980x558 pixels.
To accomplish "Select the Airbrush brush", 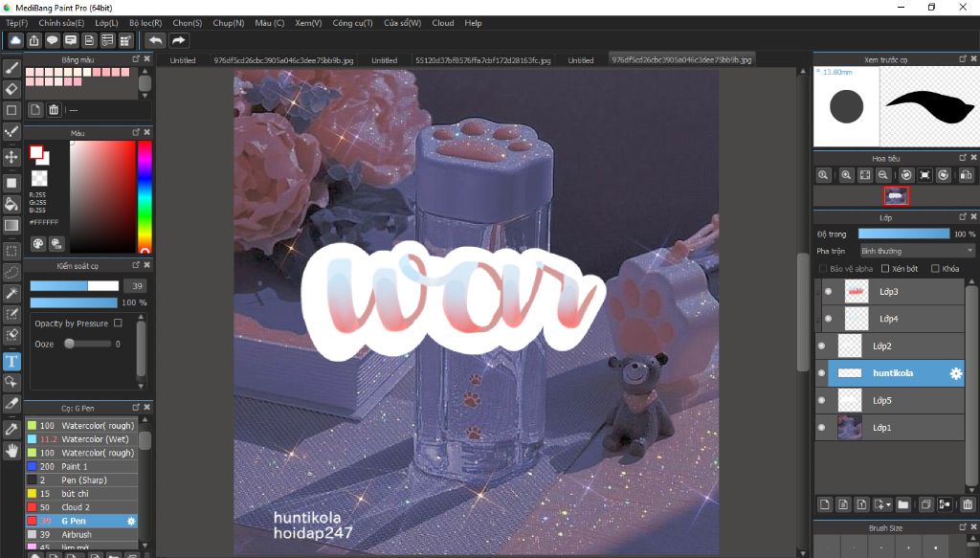I will (81, 535).
